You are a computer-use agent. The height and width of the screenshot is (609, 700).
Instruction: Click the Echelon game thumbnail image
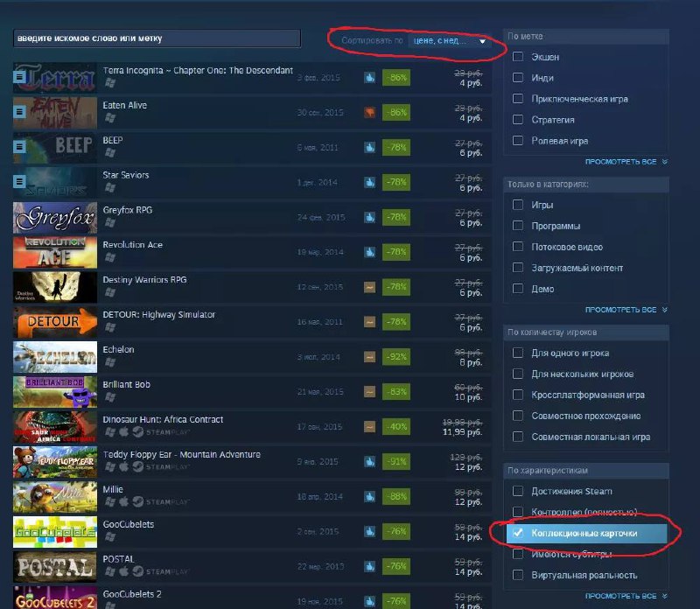click(55, 357)
